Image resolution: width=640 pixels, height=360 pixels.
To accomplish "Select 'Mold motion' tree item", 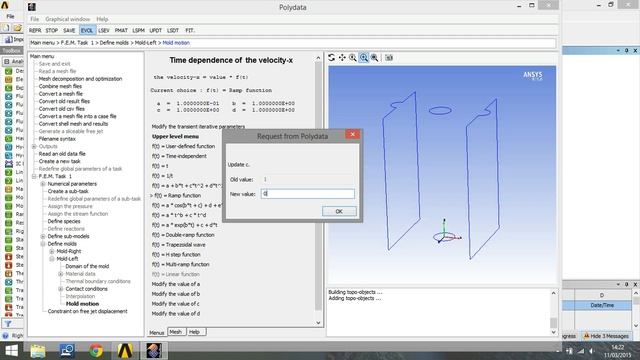I will pos(82,304).
